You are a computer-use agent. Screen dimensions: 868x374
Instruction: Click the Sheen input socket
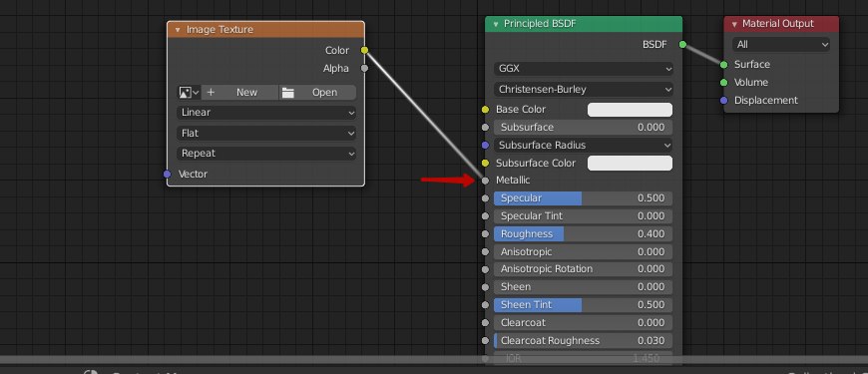pos(486,287)
